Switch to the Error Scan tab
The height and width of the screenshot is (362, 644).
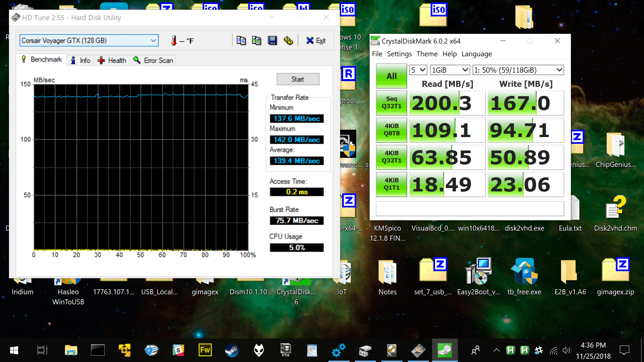153,60
